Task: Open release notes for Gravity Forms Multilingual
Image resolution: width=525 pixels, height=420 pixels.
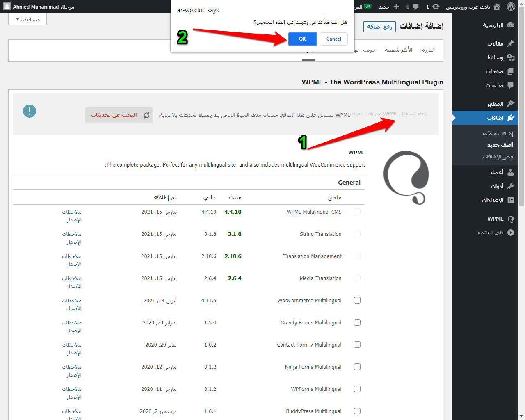Action: tap(72, 326)
